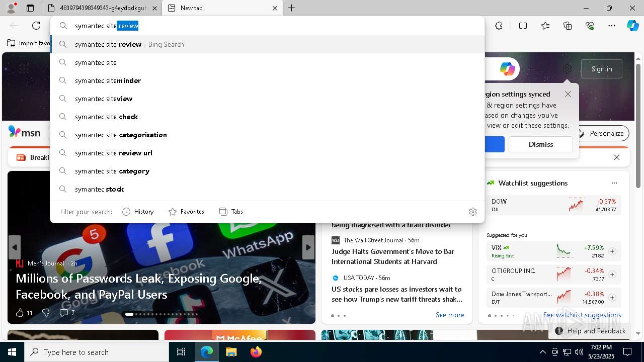
Task: Open the Favorites star icon
Action: (545, 26)
